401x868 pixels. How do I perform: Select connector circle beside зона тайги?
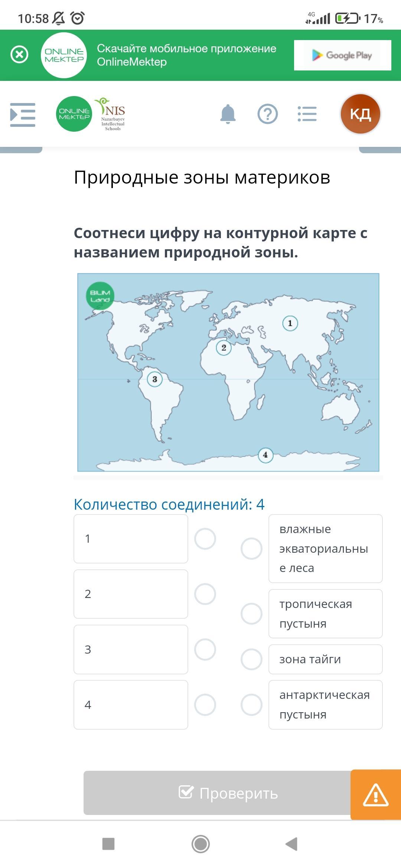(x=252, y=659)
